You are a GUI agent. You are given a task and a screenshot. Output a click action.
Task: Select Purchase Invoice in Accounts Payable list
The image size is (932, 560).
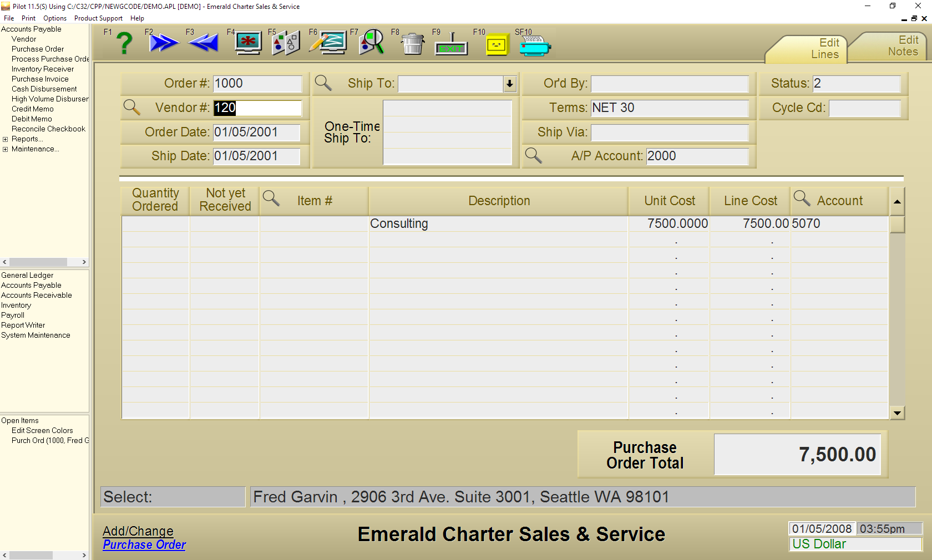tap(40, 79)
